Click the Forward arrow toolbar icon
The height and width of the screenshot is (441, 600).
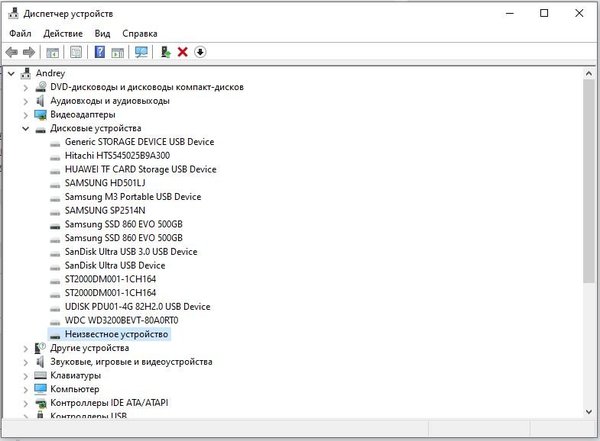[x=29, y=52]
